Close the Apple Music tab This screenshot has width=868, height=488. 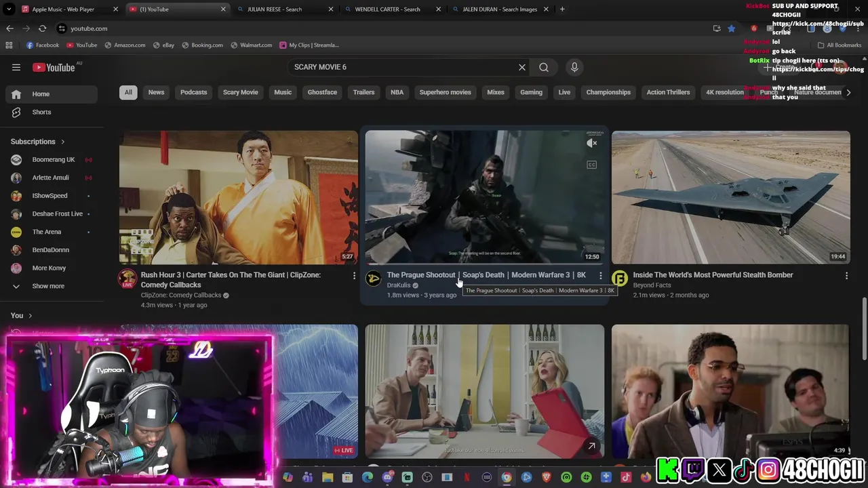[115, 9]
